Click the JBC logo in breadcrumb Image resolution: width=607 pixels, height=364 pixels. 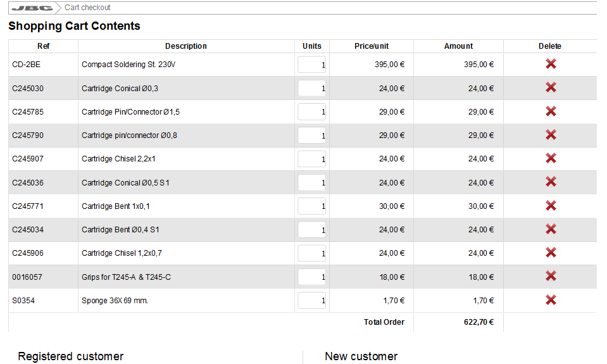(32, 8)
